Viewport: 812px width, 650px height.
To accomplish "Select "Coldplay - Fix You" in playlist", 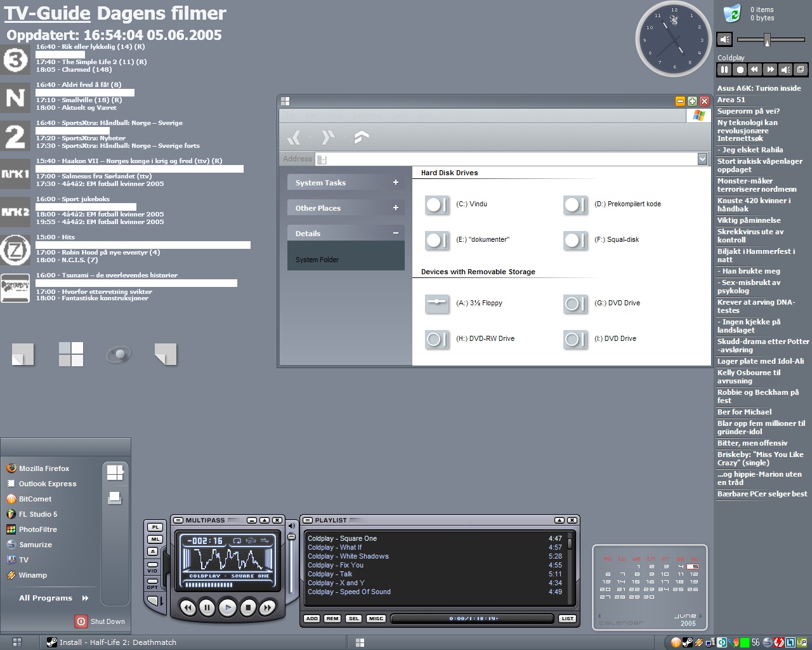I will coord(435,565).
